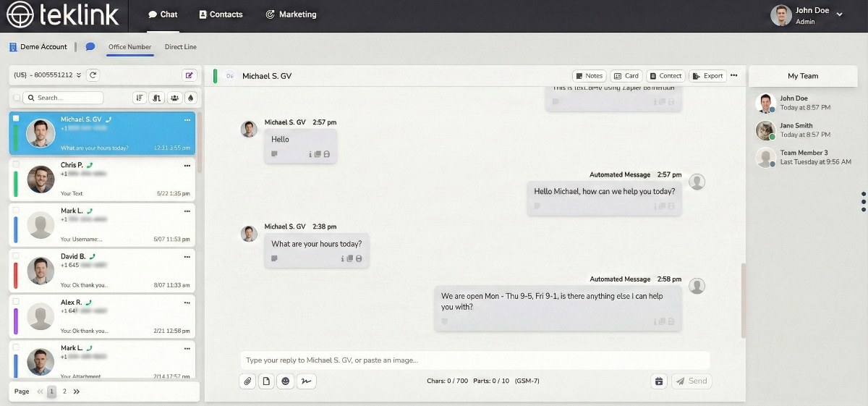This screenshot has width=868, height=406.
Task: Check the box for Michael S. GV conversation
Action: click(x=16, y=118)
